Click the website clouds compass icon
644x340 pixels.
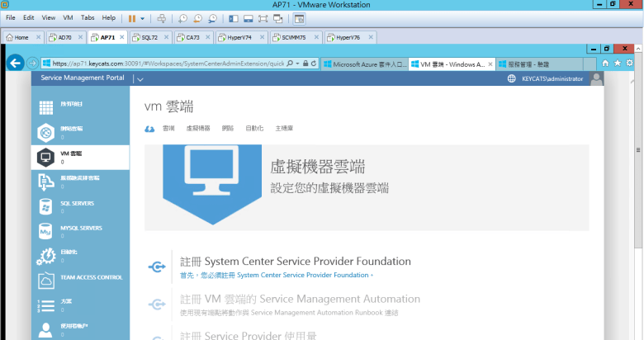click(x=46, y=132)
